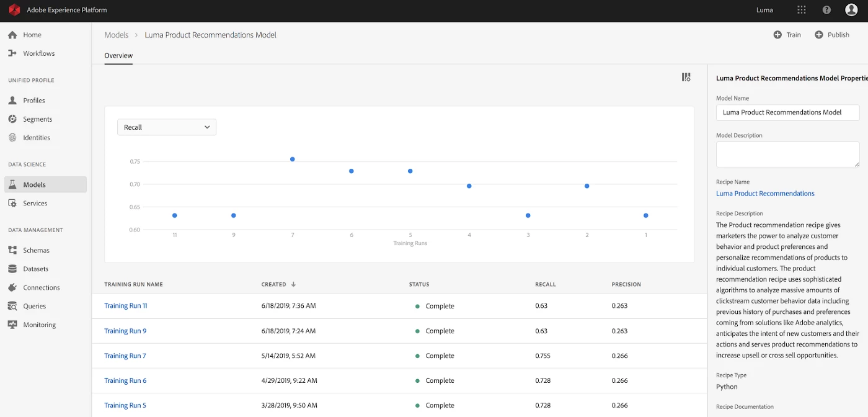Click the Train button
This screenshot has width=868, height=417.
click(x=787, y=35)
